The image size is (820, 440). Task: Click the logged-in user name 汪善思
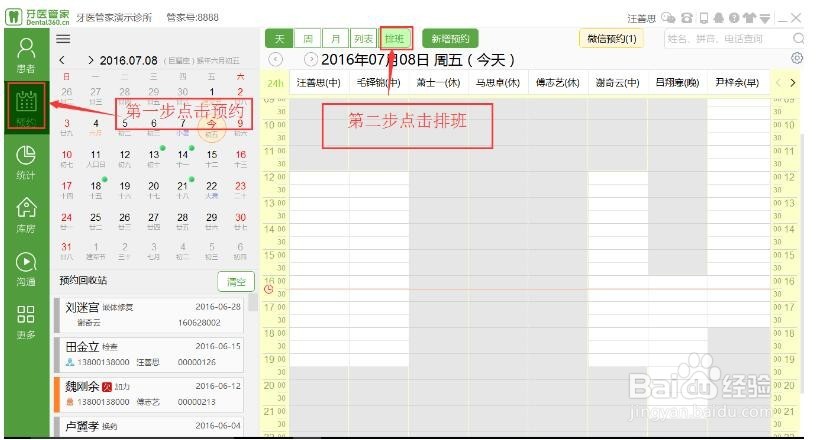(x=641, y=18)
